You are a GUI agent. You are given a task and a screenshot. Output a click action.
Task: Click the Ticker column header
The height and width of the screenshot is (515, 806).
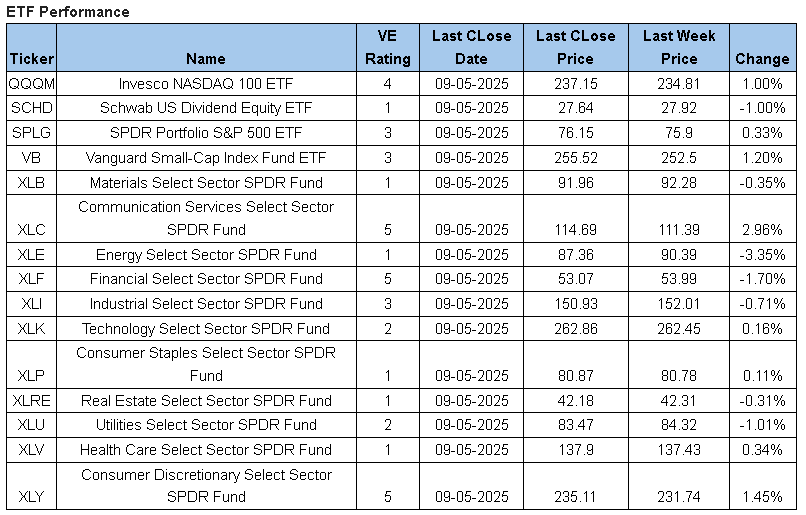[30, 59]
